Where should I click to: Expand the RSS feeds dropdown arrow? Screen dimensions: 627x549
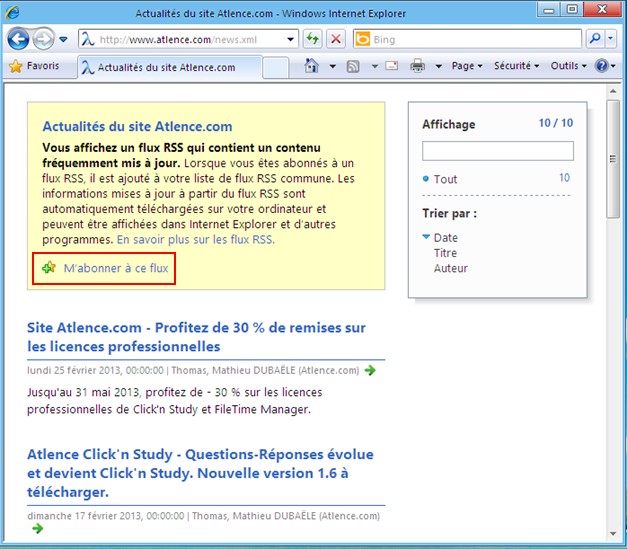375,66
